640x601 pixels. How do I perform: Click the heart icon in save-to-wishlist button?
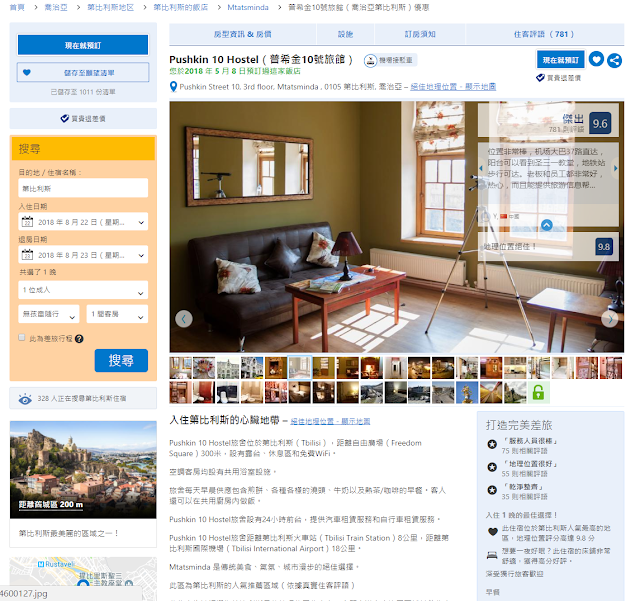pos(27,73)
